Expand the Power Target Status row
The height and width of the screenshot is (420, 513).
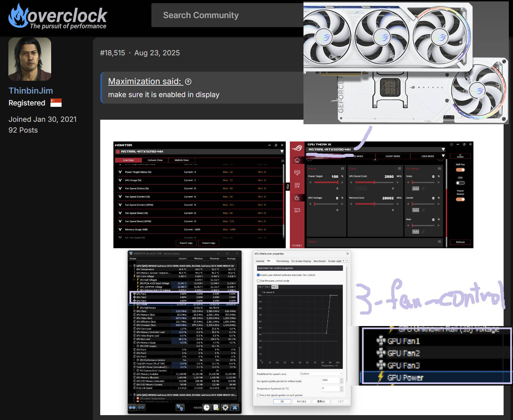tap(120, 172)
